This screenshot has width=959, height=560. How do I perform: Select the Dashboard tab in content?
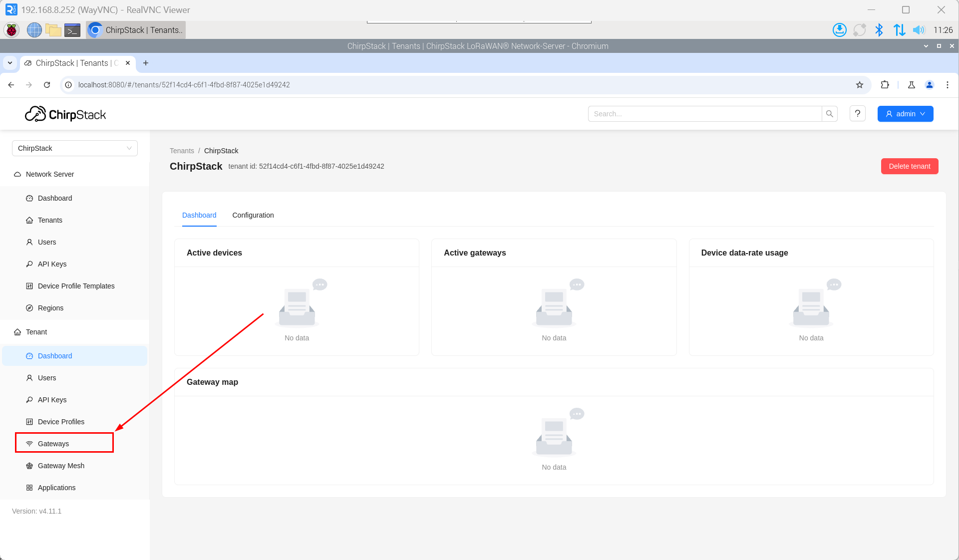tap(199, 215)
